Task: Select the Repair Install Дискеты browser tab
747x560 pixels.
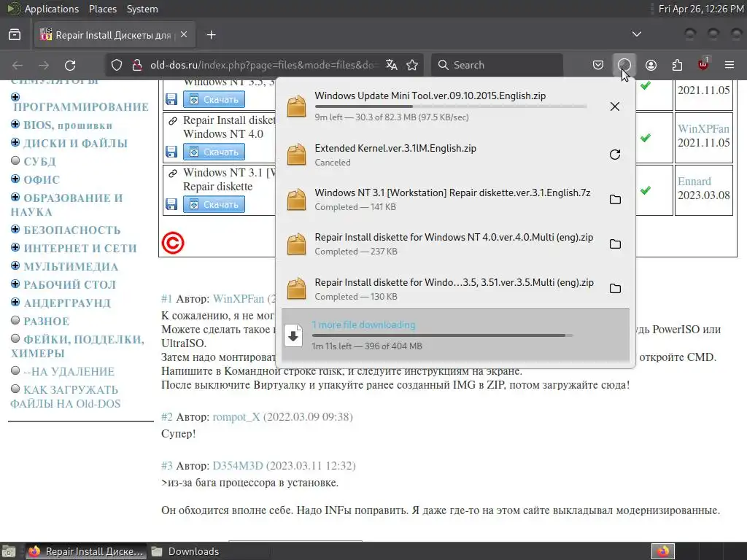Action: click(x=115, y=35)
